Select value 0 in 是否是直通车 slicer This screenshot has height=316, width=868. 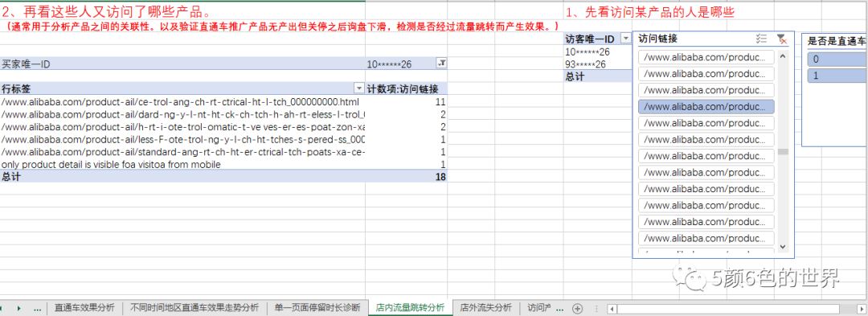837,60
